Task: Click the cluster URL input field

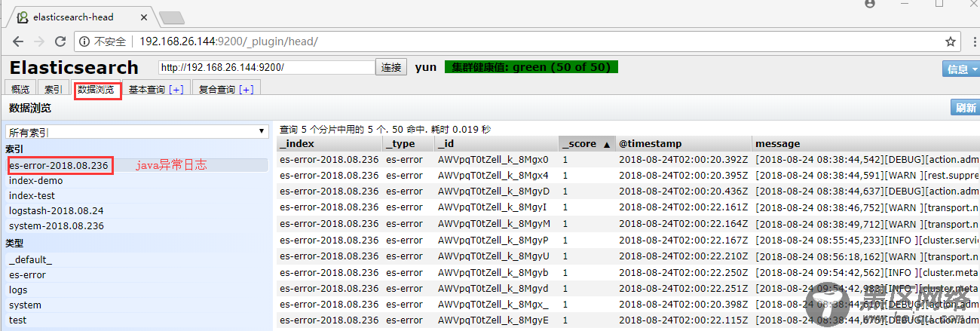Action: click(267, 67)
